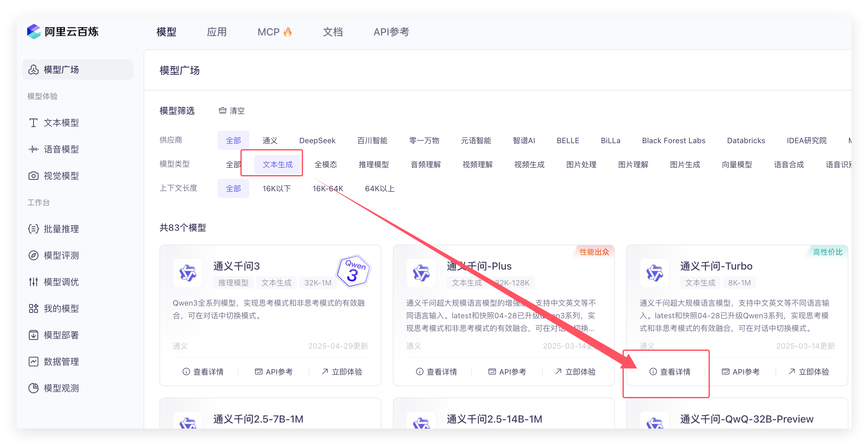868x445 pixels.
Task: Click 通义千问-Turbo model logo icon
Action: click(655, 273)
